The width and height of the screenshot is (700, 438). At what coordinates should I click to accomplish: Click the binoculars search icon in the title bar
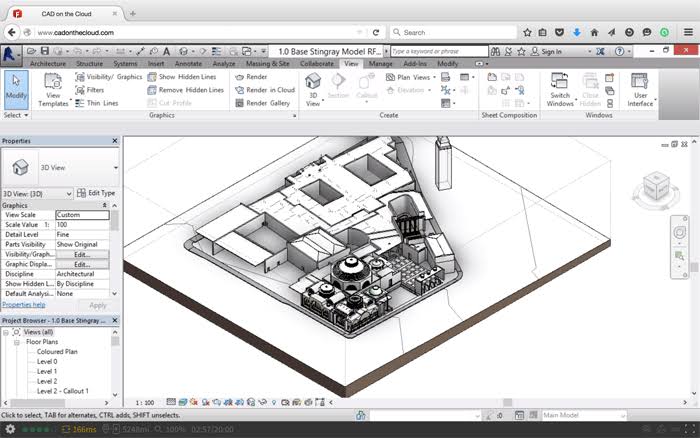pos(495,51)
